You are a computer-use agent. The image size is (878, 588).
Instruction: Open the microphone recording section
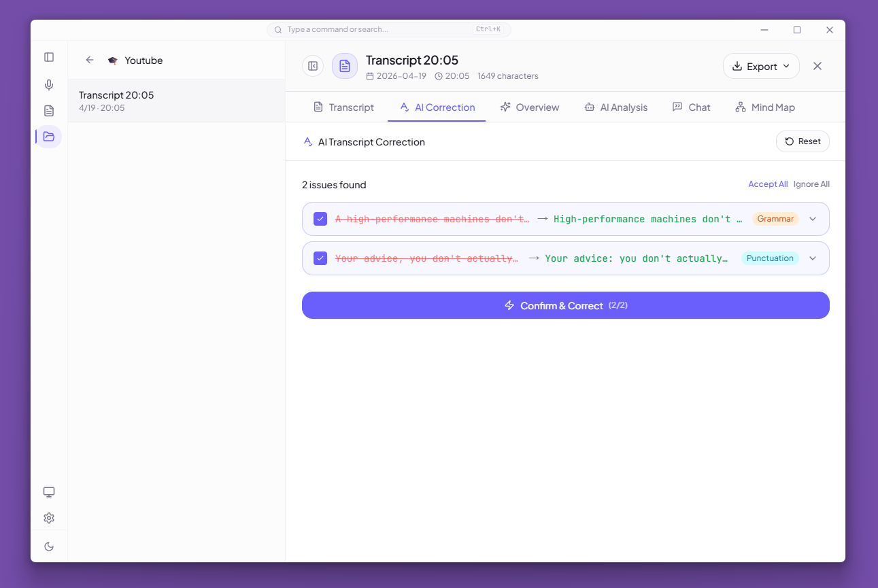point(49,85)
